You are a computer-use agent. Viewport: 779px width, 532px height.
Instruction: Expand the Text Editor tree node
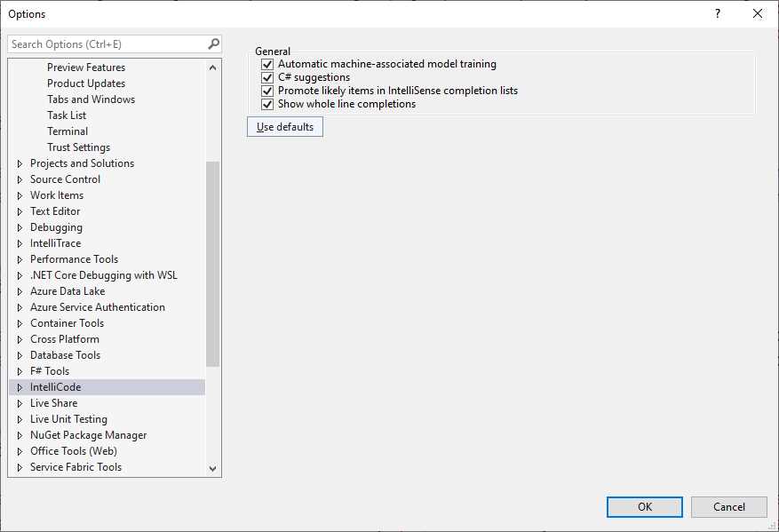[20, 211]
